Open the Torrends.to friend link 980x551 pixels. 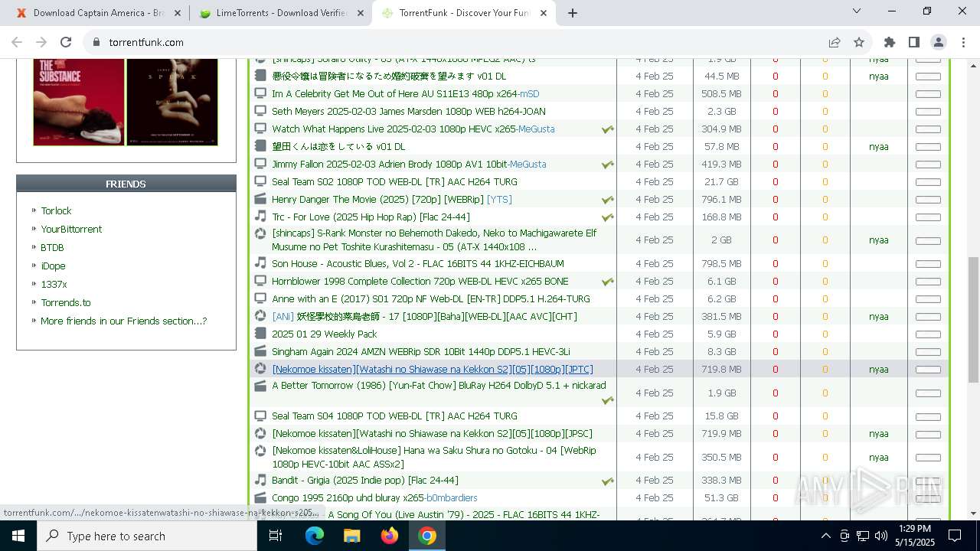coord(66,302)
